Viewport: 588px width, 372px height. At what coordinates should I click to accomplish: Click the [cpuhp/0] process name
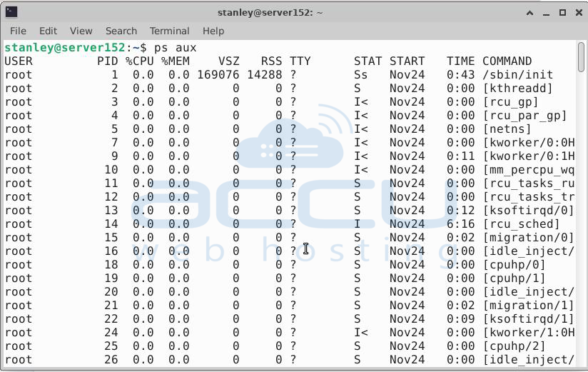coord(514,265)
